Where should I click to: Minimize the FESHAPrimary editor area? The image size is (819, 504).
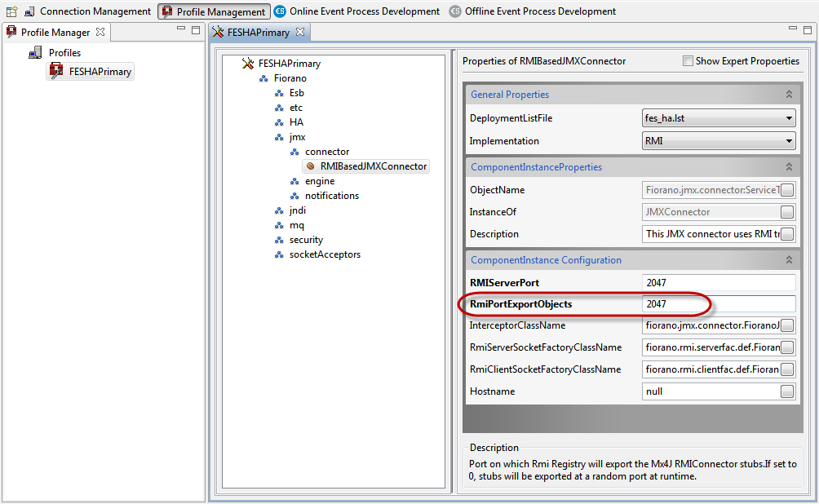(792, 29)
